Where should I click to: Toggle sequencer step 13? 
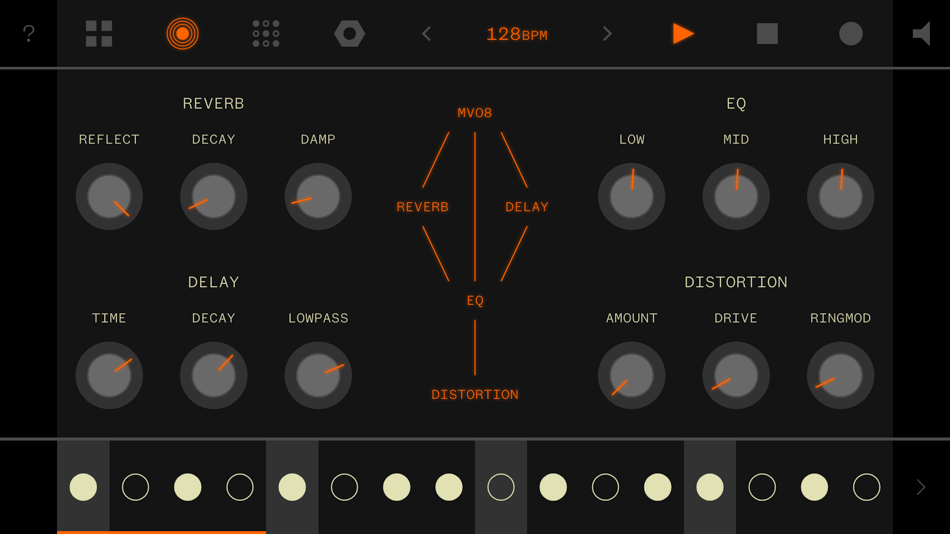[x=709, y=487]
